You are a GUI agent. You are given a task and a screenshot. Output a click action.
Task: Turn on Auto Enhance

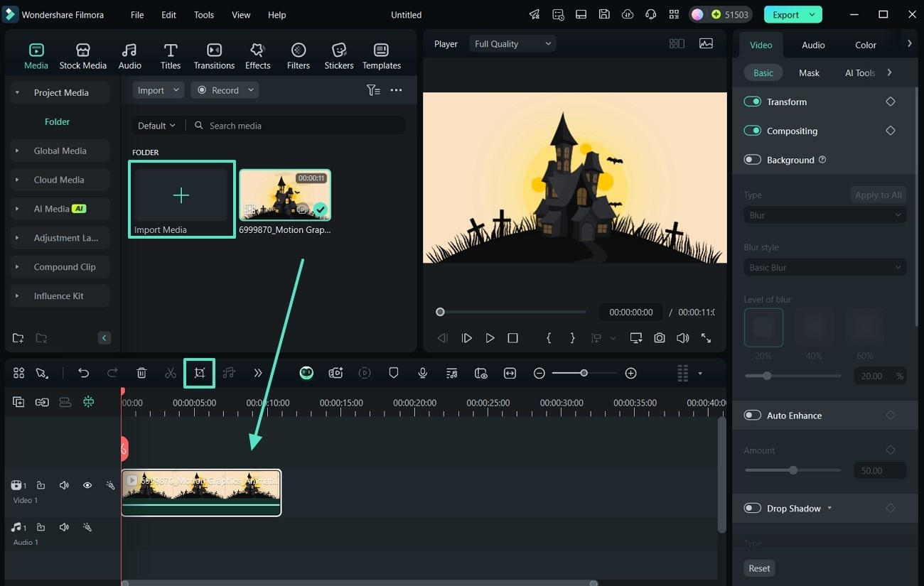click(752, 416)
